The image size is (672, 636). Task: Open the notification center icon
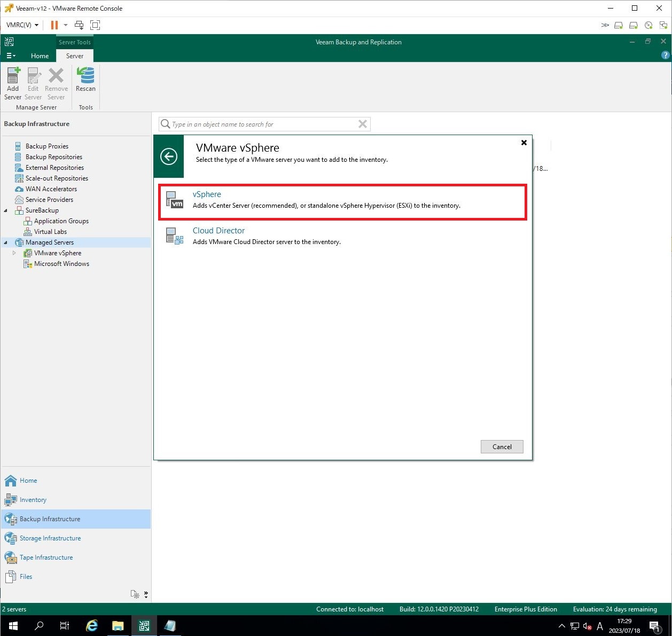pyautogui.click(x=654, y=626)
